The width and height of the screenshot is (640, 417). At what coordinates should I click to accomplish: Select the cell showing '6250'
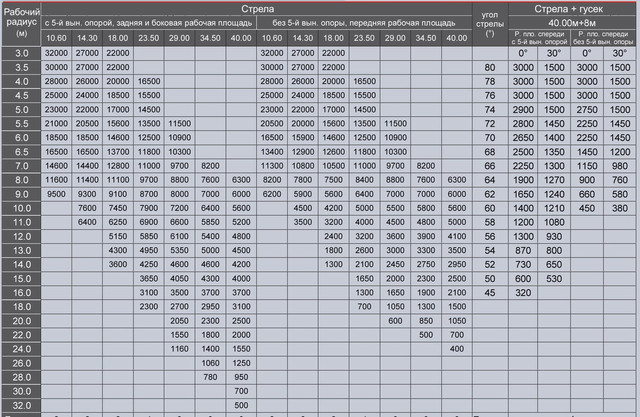click(118, 222)
